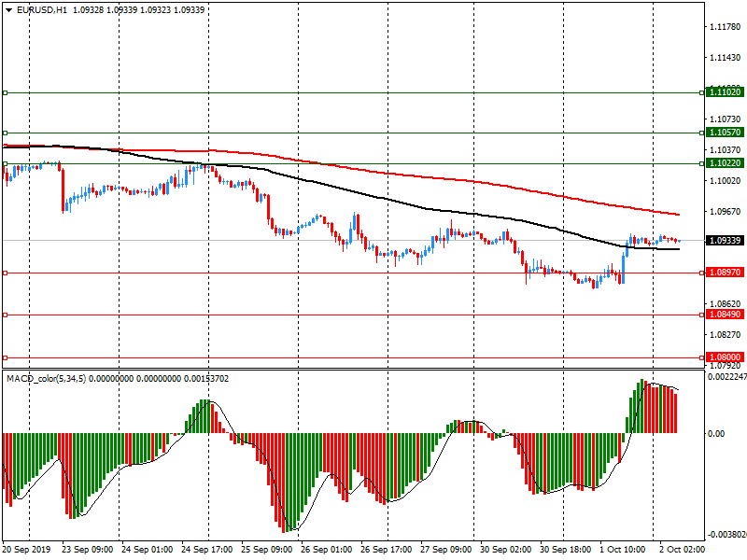Click the 26 Sep 01:00 time label
Viewport: 747px width, 560px height.
tap(326, 550)
